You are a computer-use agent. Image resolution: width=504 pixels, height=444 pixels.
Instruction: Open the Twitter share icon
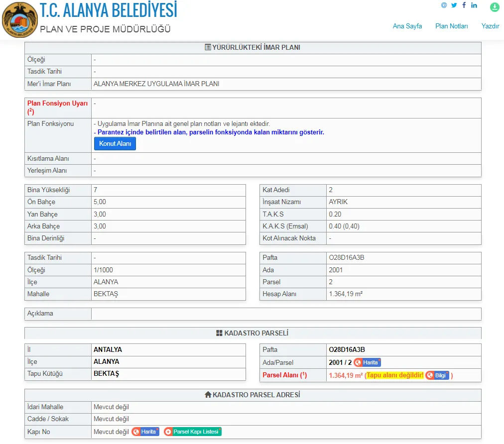pyautogui.click(x=454, y=5)
